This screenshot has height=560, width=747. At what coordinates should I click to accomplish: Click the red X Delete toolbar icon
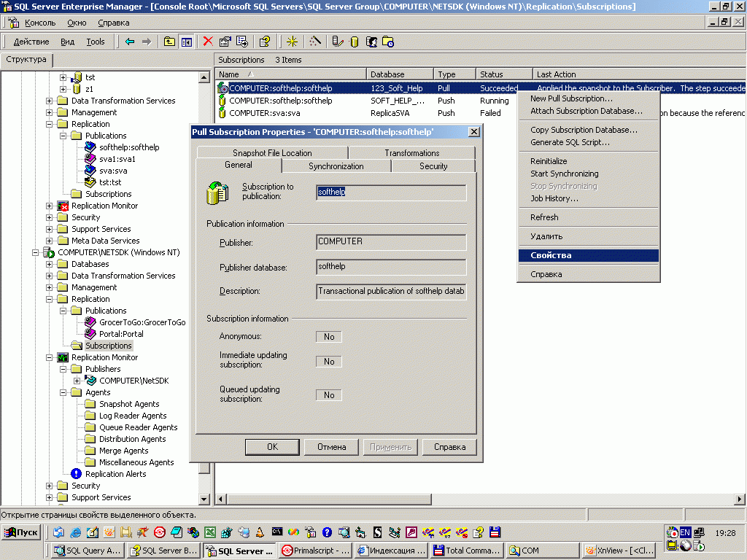pos(208,42)
